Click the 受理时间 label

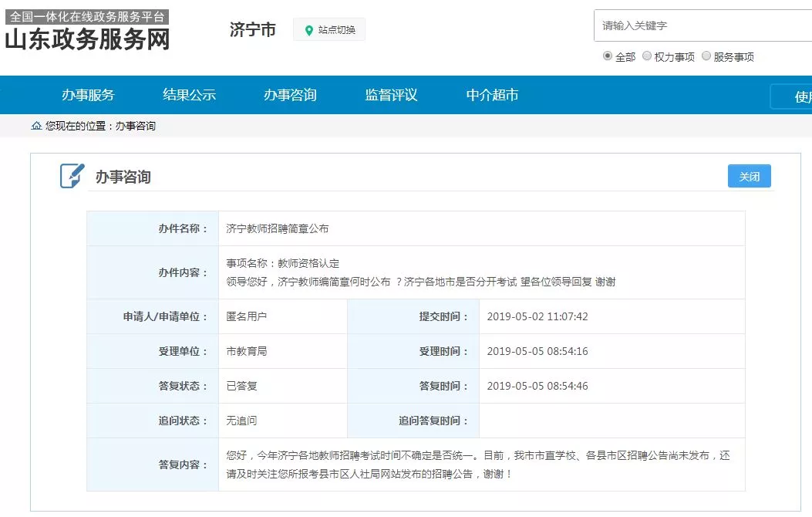coord(444,351)
